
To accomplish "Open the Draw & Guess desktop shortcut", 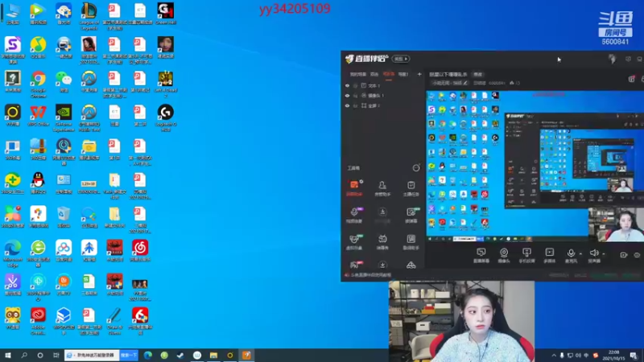I will [114, 321].
